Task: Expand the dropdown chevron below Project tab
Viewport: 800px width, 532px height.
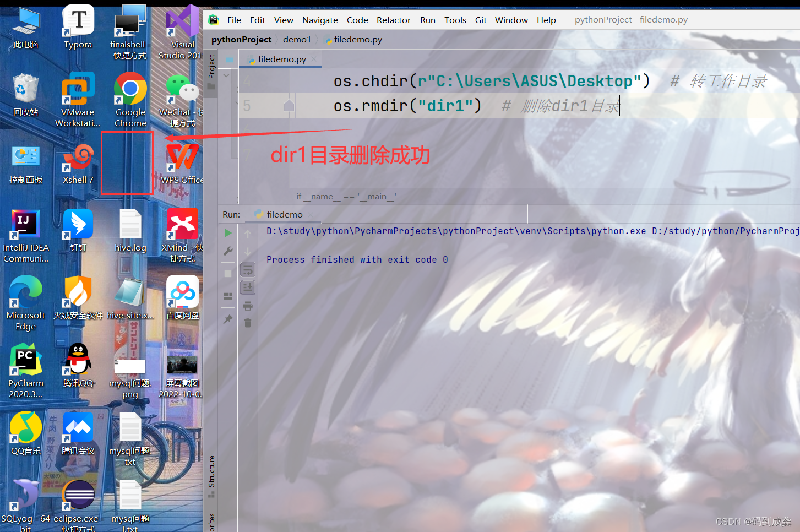Action: 226,75
